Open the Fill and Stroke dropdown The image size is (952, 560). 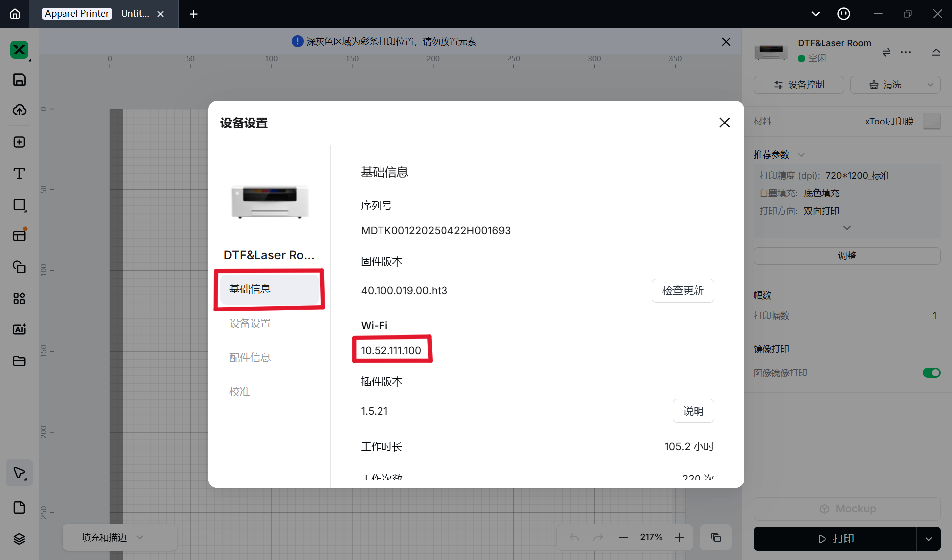pos(112,537)
